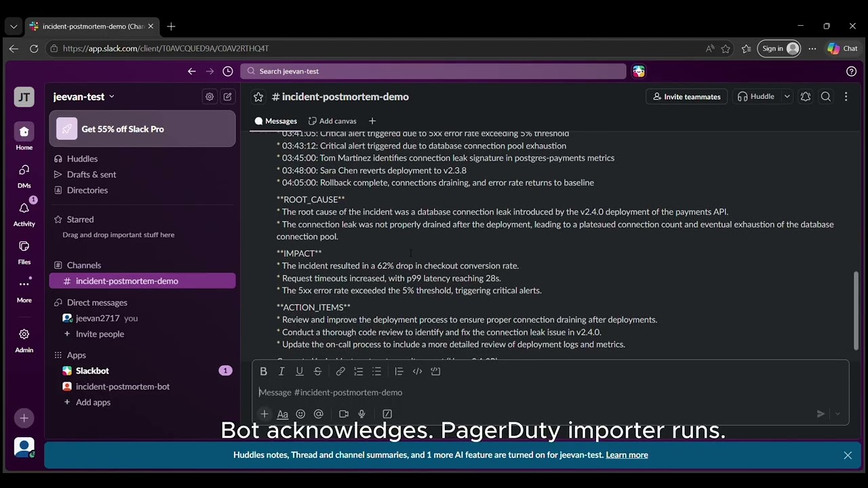Start an ordered list
Screen dimensions: 868x488
click(x=359, y=371)
